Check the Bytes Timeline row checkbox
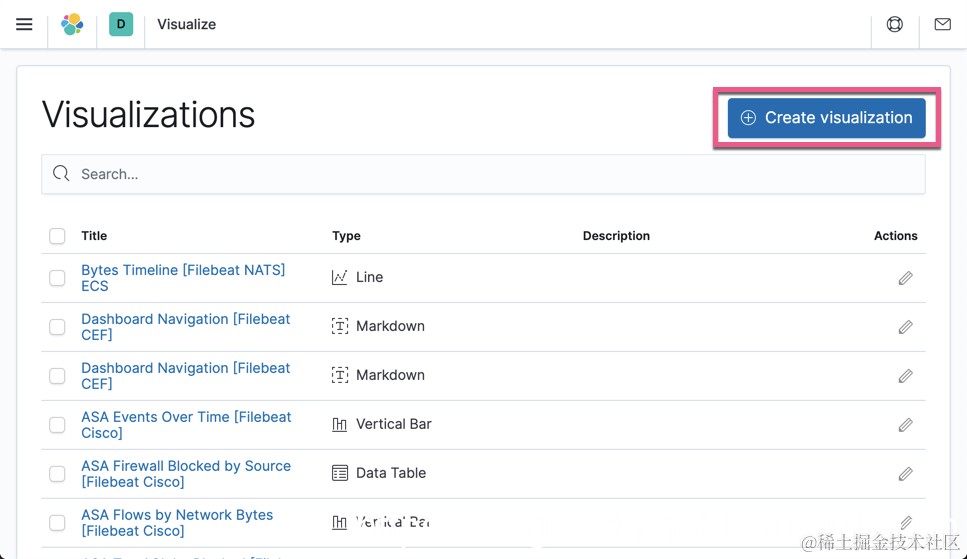 coord(57,278)
